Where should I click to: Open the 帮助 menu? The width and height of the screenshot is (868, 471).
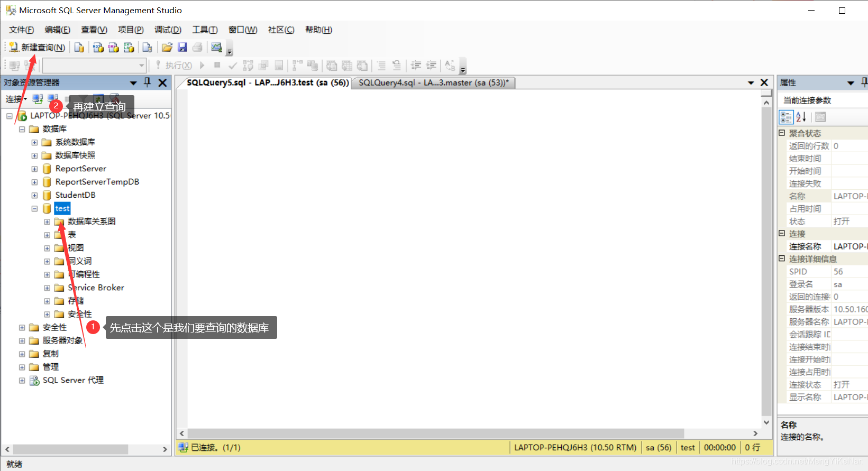coord(318,30)
